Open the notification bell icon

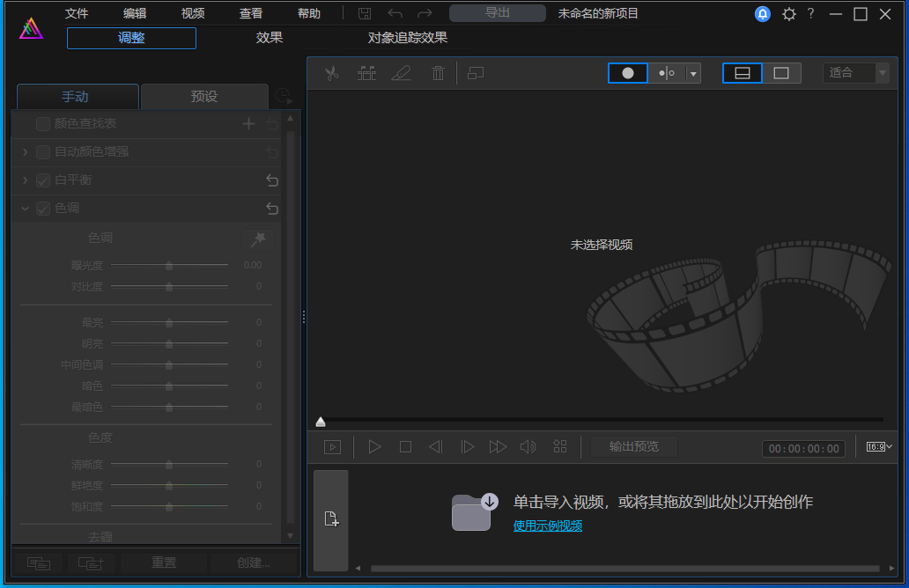click(762, 14)
